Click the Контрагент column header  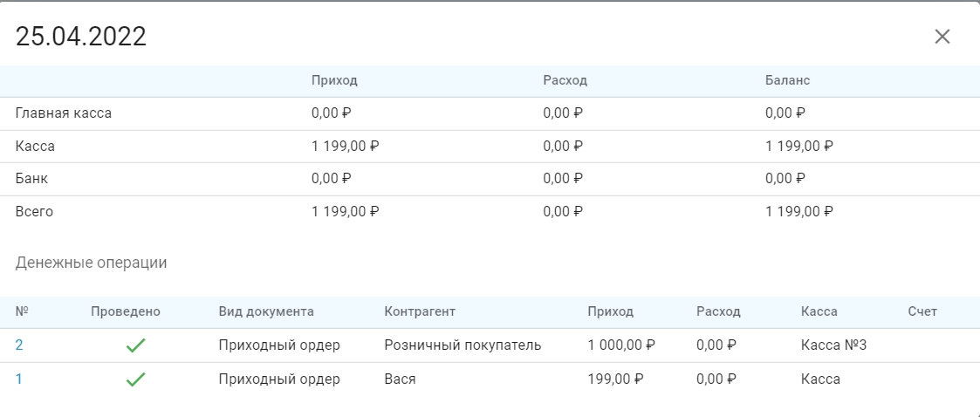coord(420,311)
